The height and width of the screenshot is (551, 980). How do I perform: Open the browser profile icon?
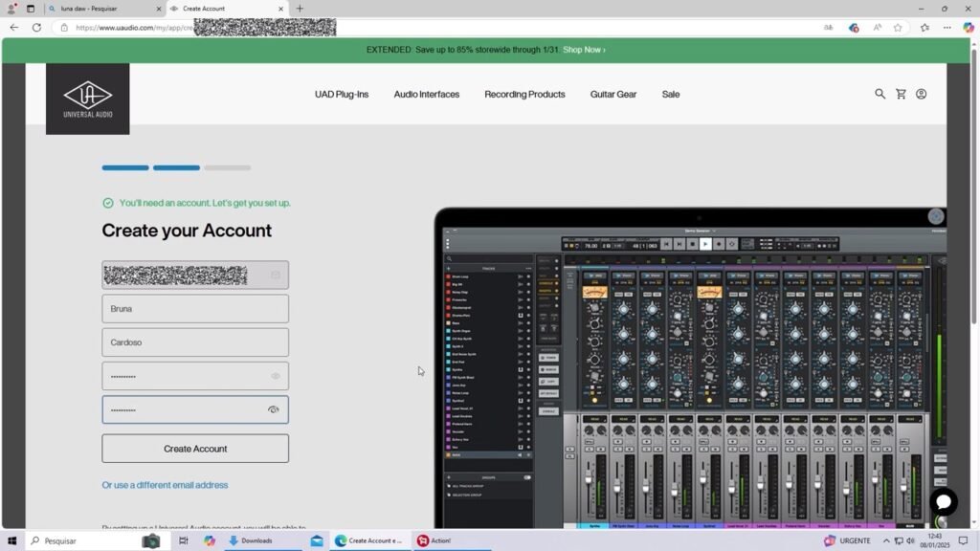[x=11, y=9]
